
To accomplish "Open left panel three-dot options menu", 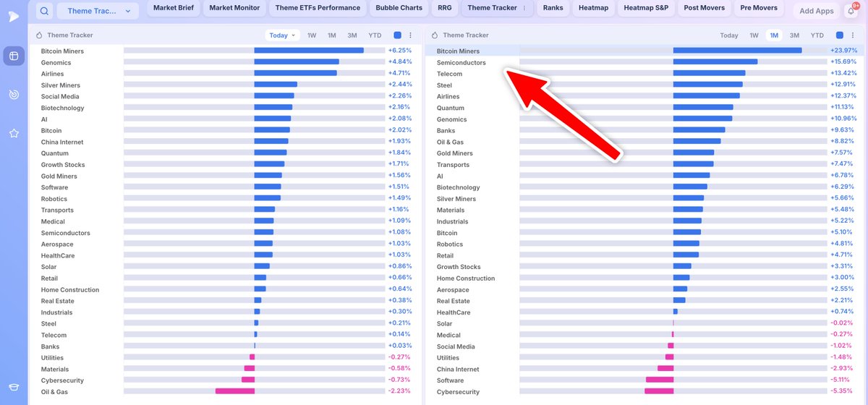I will point(411,35).
